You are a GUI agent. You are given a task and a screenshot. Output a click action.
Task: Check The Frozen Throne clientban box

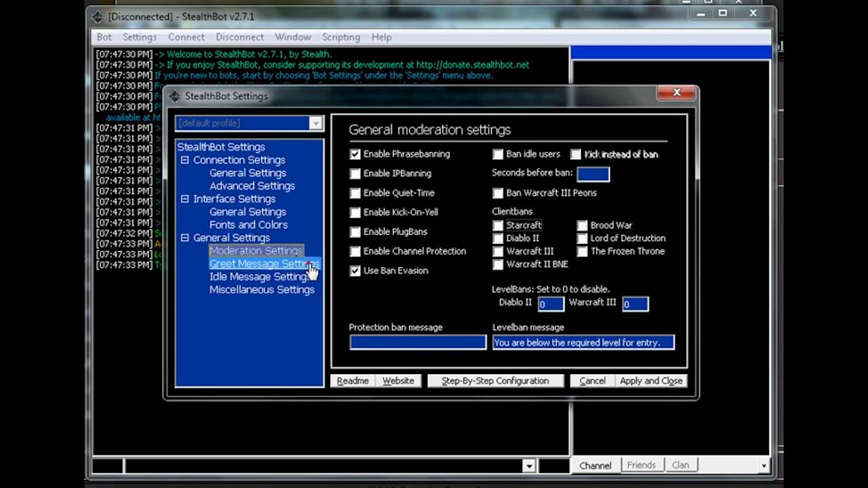coord(583,251)
